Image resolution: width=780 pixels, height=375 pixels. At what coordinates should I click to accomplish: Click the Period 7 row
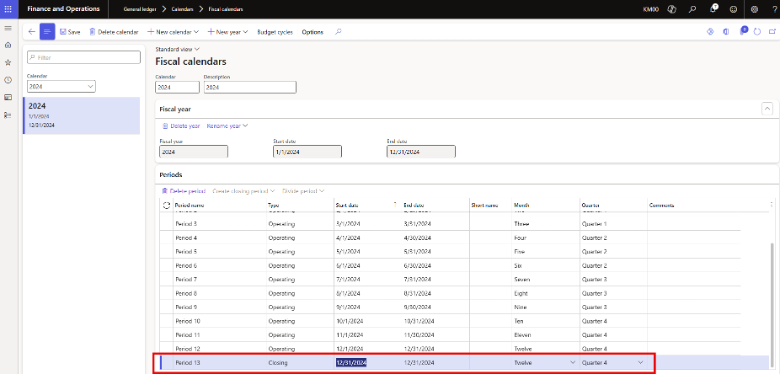tap(450, 279)
